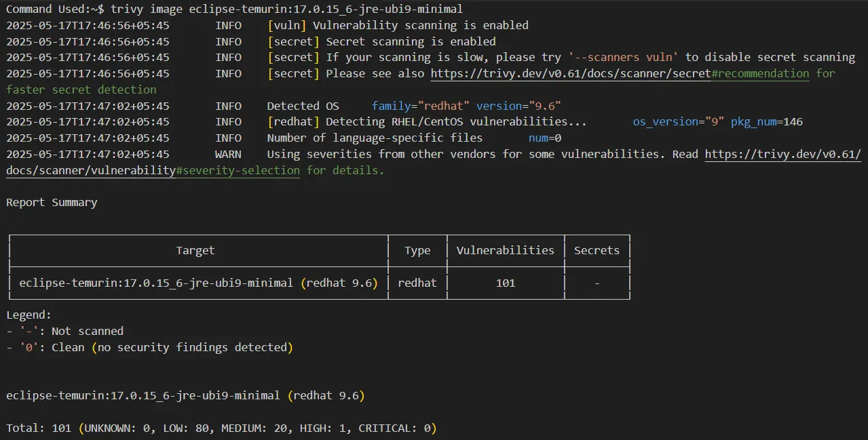
Task: Click the vulnerability count 101 in the table
Action: pos(505,283)
